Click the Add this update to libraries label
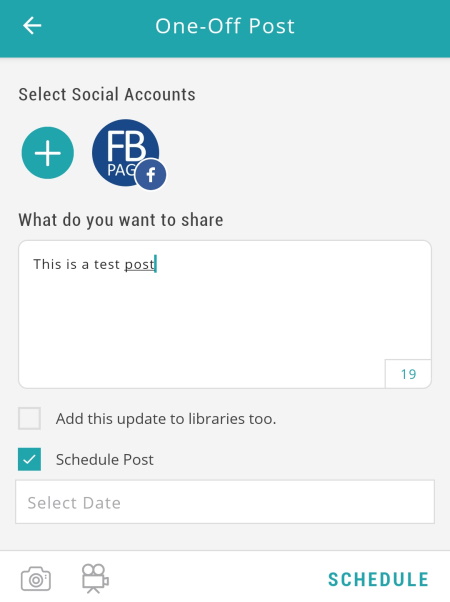 166,418
